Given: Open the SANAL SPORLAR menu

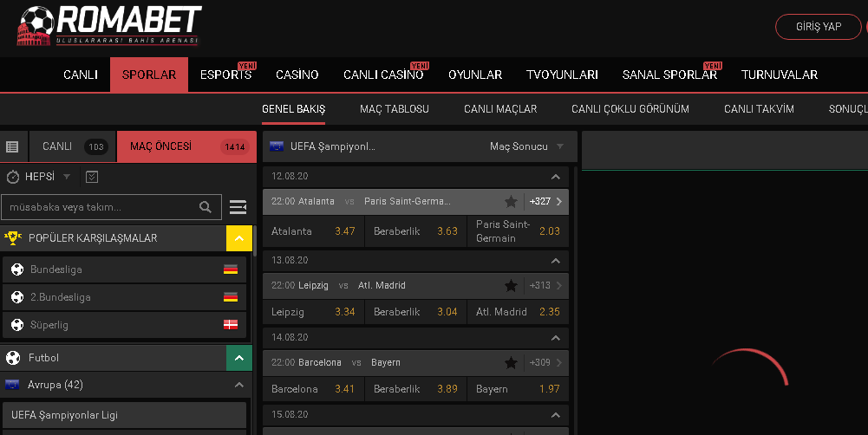Looking at the screenshot, I should (x=669, y=75).
